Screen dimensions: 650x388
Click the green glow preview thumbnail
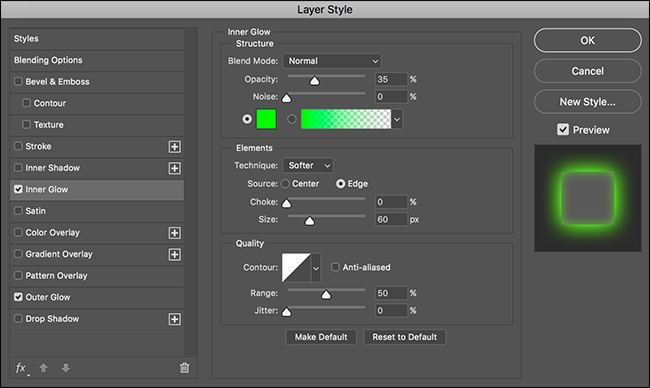pyautogui.click(x=587, y=198)
